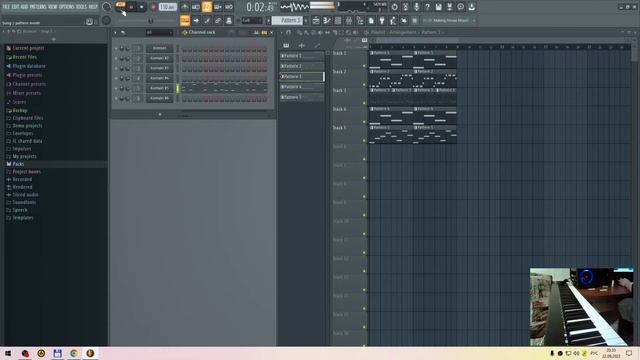
Task: Click the question mark help icon
Action: click(427, 7)
